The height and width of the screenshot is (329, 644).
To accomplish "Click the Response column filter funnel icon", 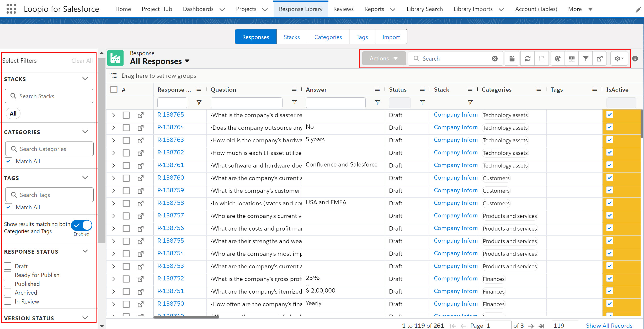I will point(199,102).
